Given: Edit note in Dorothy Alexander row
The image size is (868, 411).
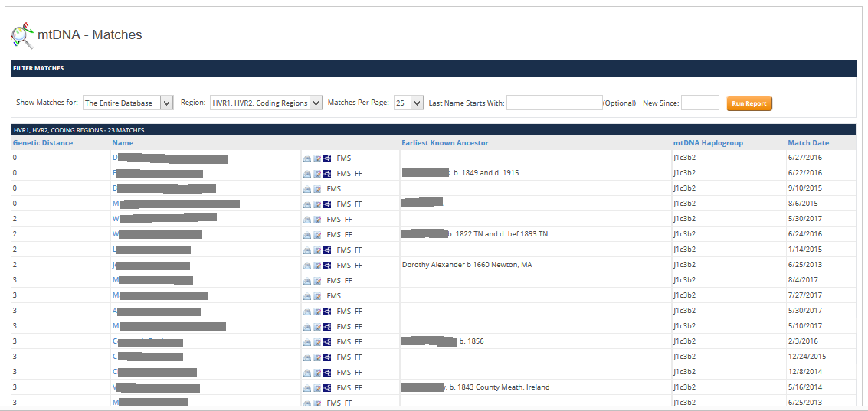Looking at the screenshot, I should pos(317,266).
